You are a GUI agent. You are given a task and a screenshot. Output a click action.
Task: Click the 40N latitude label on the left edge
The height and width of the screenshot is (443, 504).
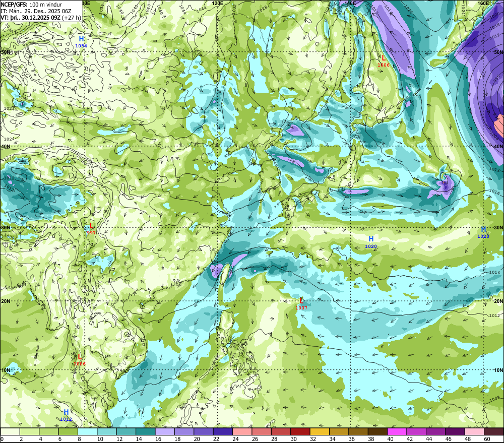pos(5,146)
